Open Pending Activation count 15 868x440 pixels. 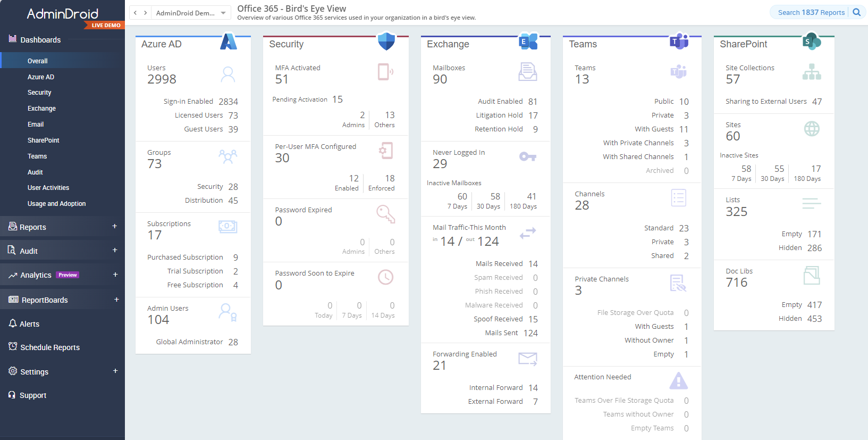338,99
